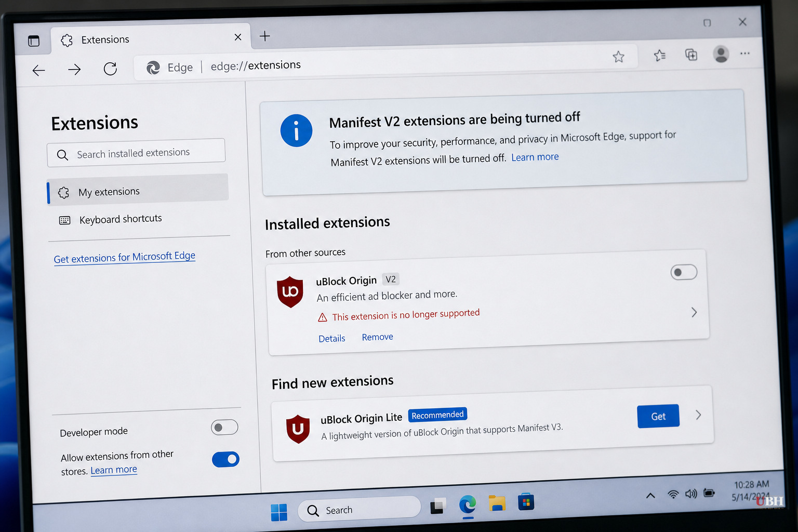The image size is (798, 532).
Task: Click the blue info icon in banner
Action: coord(296,130)
